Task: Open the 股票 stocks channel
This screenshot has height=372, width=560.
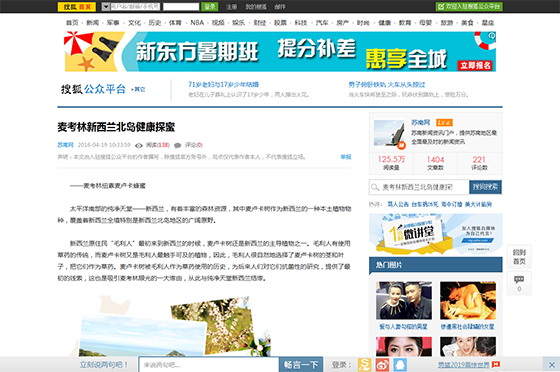Action: coord(280,22)
